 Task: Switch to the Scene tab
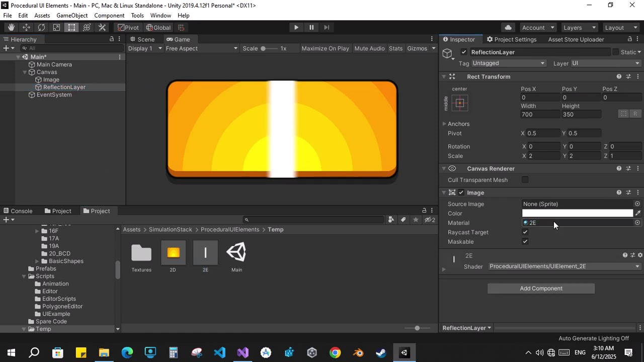[x=142, y=39]
